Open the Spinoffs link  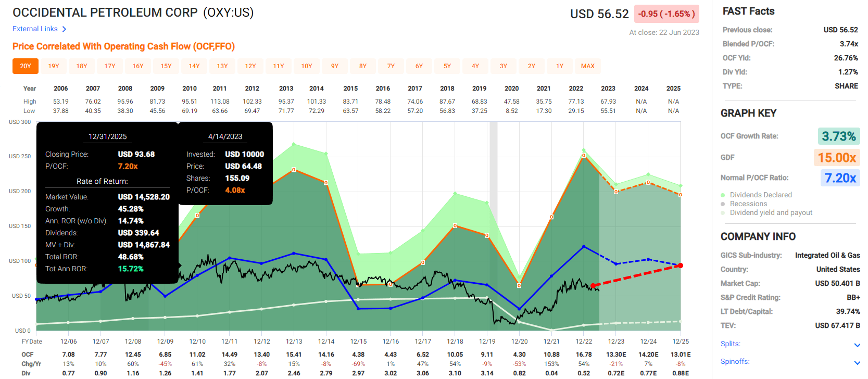[x=735, y=361]
